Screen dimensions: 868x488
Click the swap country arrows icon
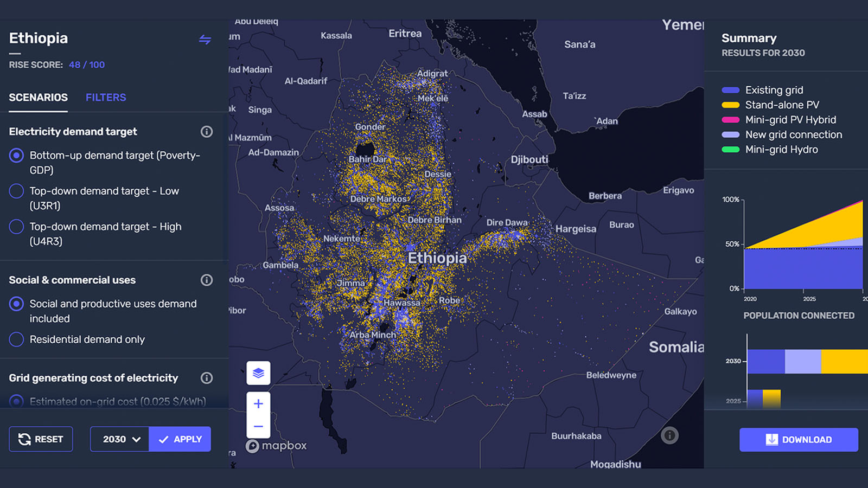[x=205, y=40]
